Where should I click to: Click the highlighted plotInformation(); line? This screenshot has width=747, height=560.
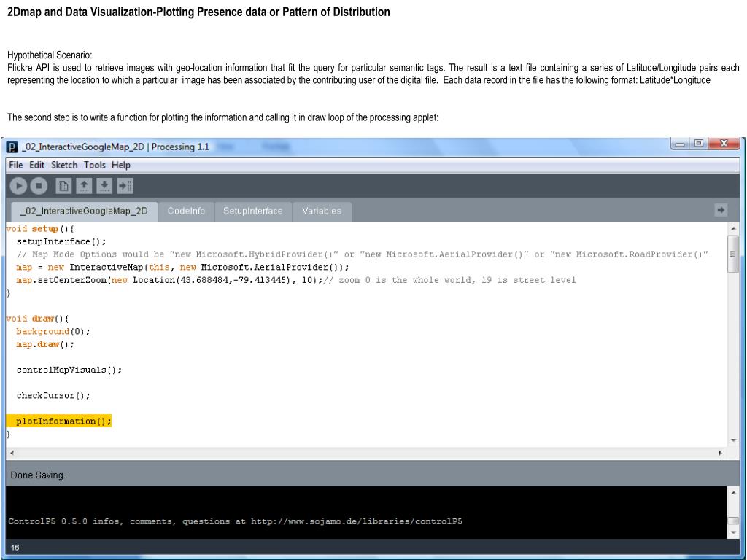coord(59,421)
